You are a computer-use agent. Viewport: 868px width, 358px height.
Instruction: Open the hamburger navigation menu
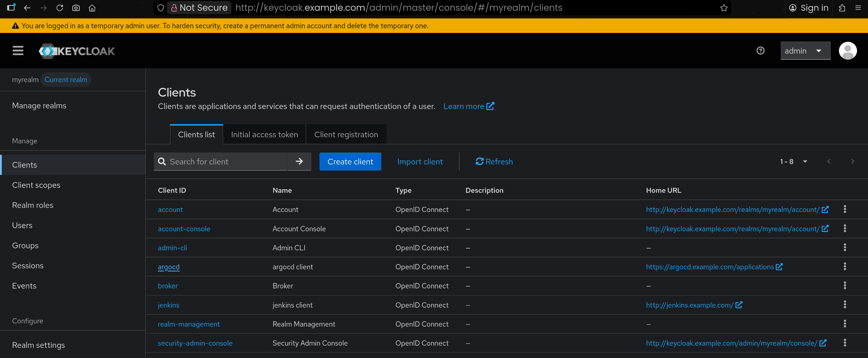tap(18, 51)
